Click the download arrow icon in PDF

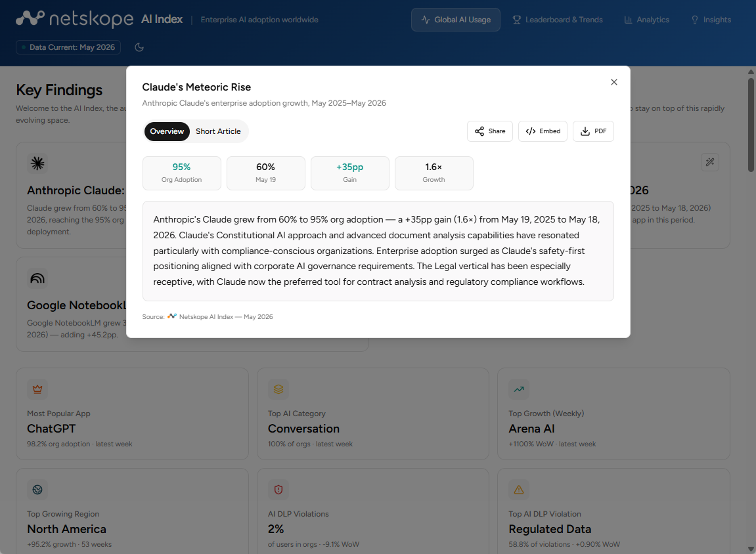point(585,131)
